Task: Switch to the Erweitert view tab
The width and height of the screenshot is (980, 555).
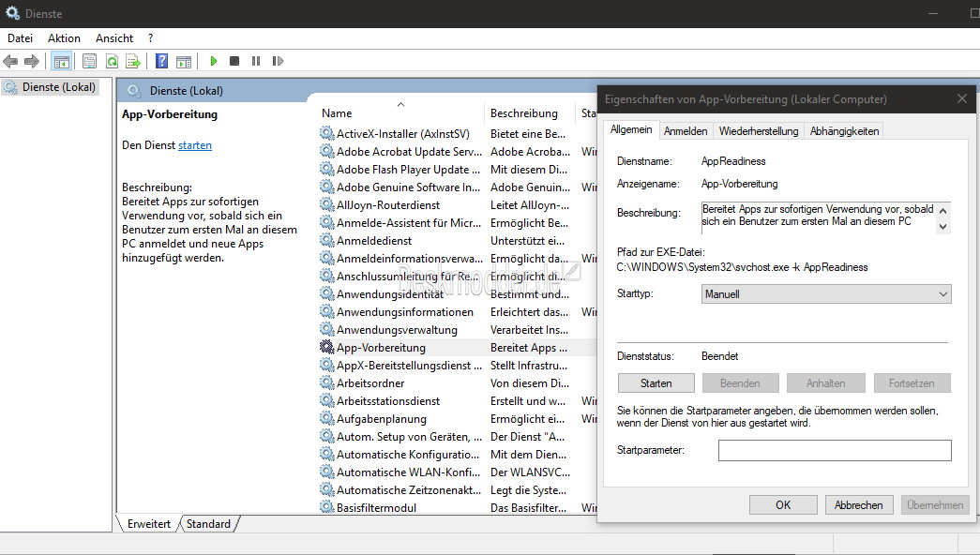Action: click(149, 524)
